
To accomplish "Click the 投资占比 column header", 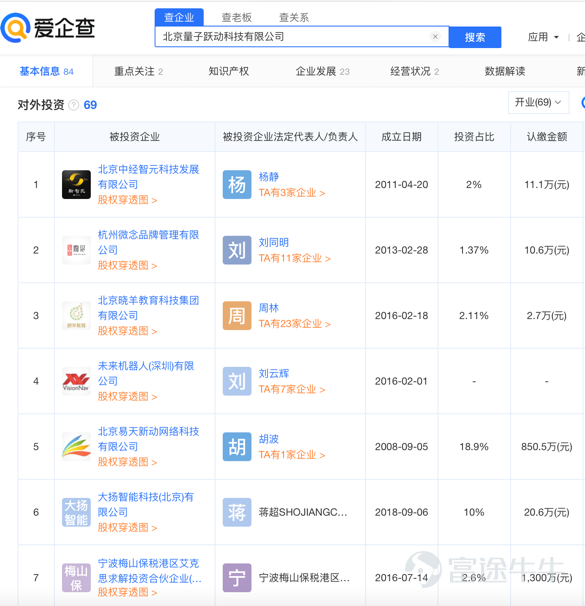I will [474, 137].
